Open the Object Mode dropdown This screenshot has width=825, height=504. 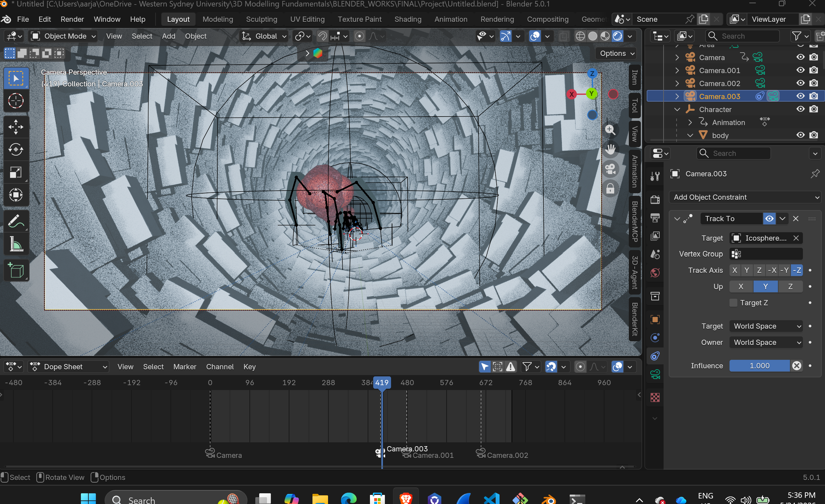[x=63, y=36]
